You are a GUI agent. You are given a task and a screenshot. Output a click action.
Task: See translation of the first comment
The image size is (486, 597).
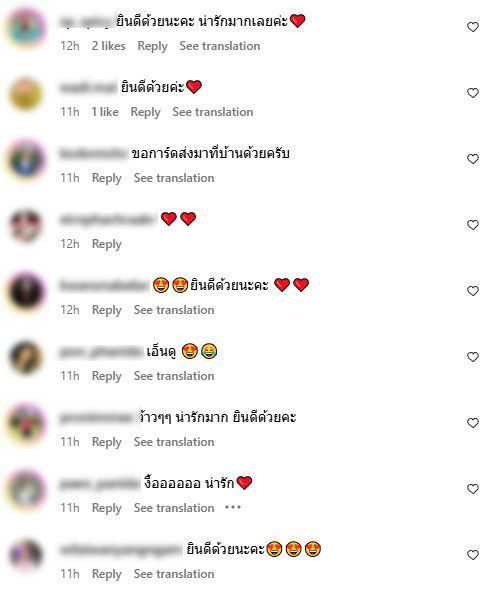220,46
